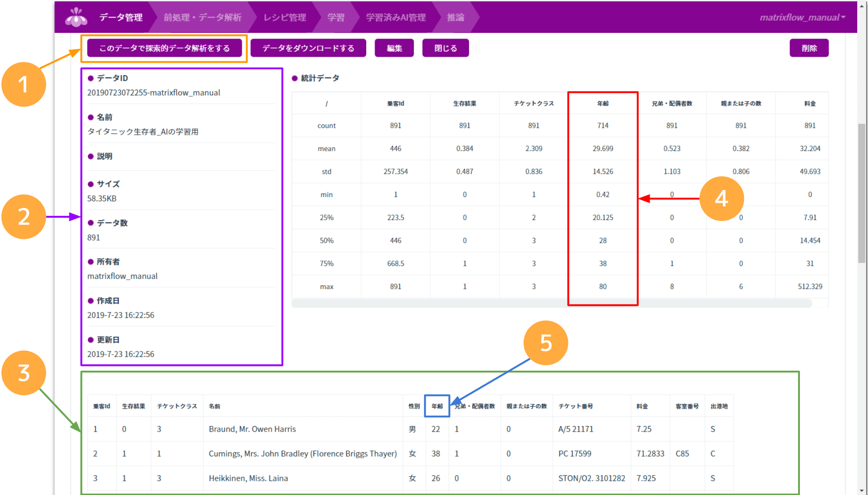Go to the 学習 tab
The image size is (868, 495).
(336, 17)
